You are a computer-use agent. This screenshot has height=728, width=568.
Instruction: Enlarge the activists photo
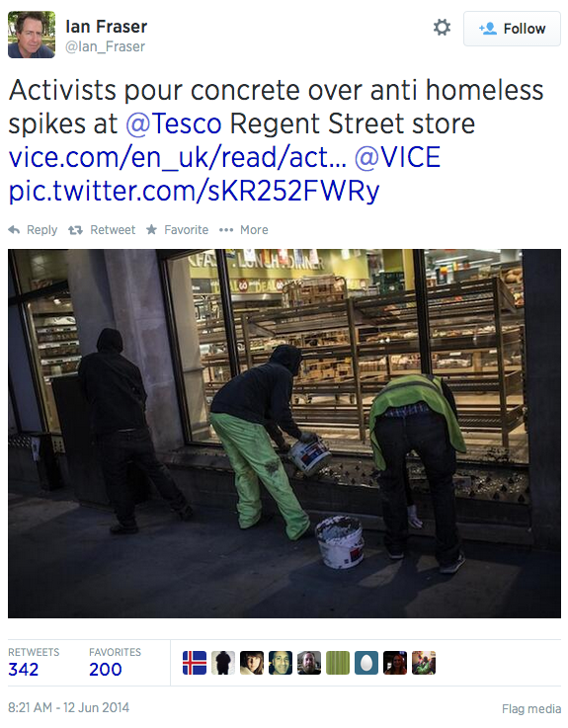click(x=284, y=434)
